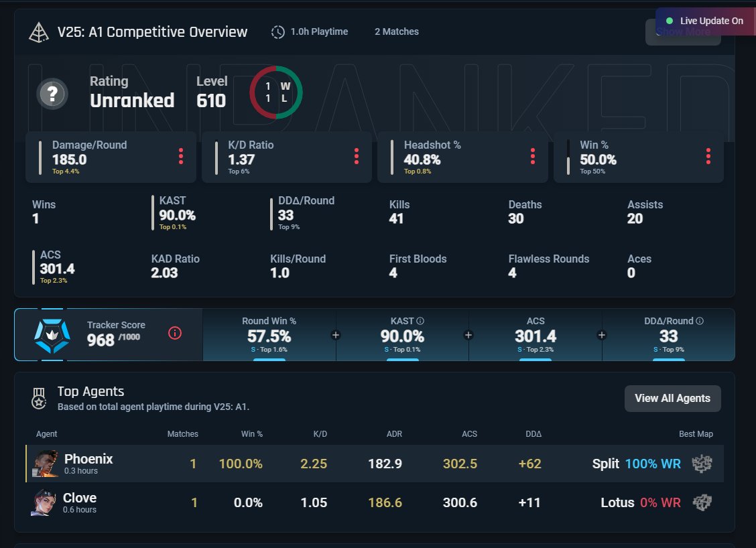Click the 'Lotus 0% WR' best map text
Screen dimensions: 756x548
(641, 502)
